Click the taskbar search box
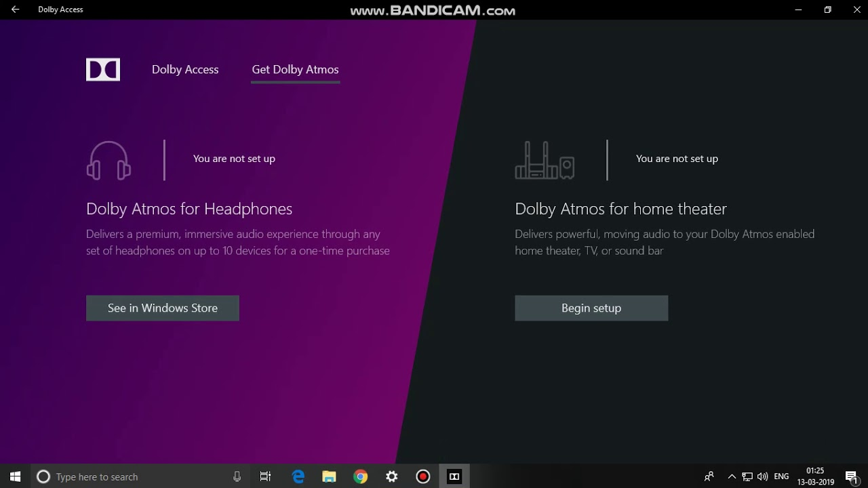Screen dimensions: 868x488 click(139, 476)
